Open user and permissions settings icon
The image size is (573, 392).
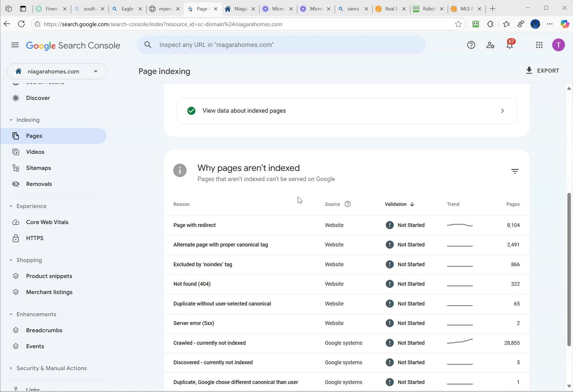[x=490, y=45]
